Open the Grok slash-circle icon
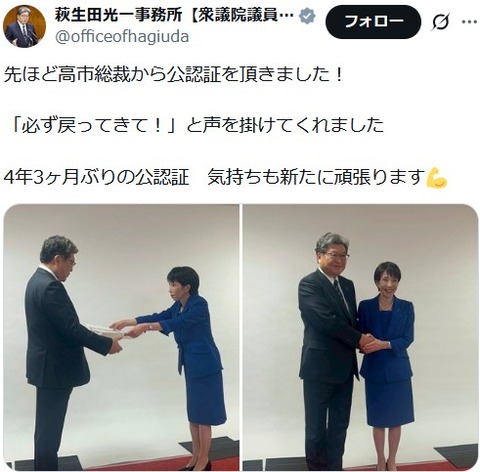480x472 pixels. (441, 22)
